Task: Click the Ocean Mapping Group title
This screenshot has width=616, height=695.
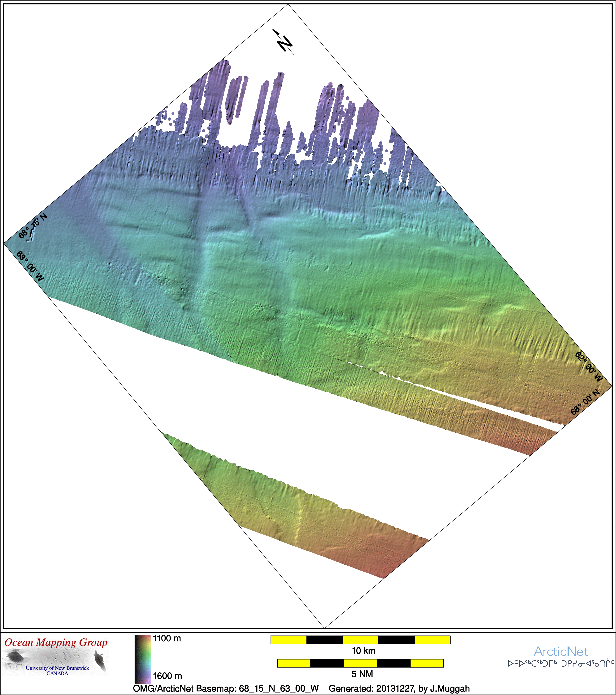Action: pos(56,643)
